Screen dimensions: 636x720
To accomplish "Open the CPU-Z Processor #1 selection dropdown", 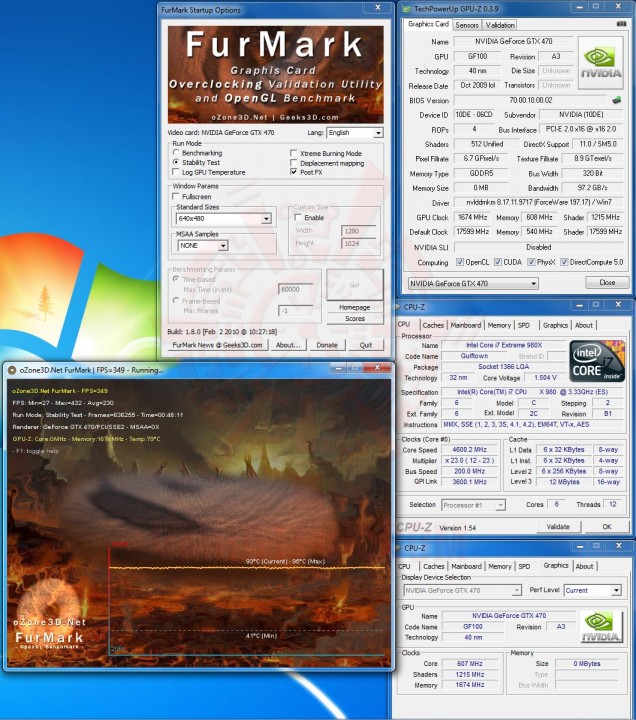I will (473, 505).
